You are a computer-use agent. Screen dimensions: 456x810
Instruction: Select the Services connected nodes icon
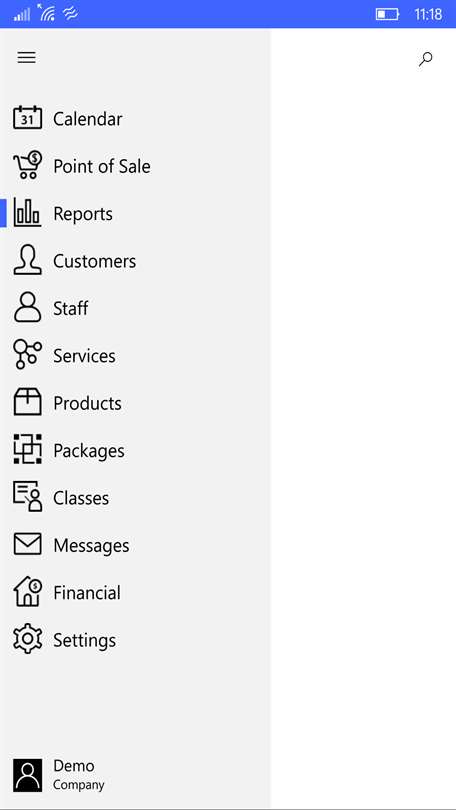coord(27,355)
